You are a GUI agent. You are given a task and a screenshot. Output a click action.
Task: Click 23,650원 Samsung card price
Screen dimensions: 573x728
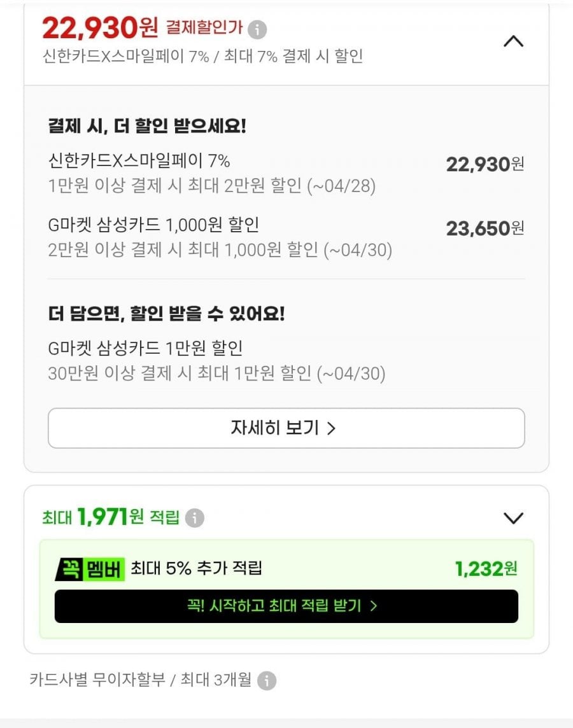[485, 228]
